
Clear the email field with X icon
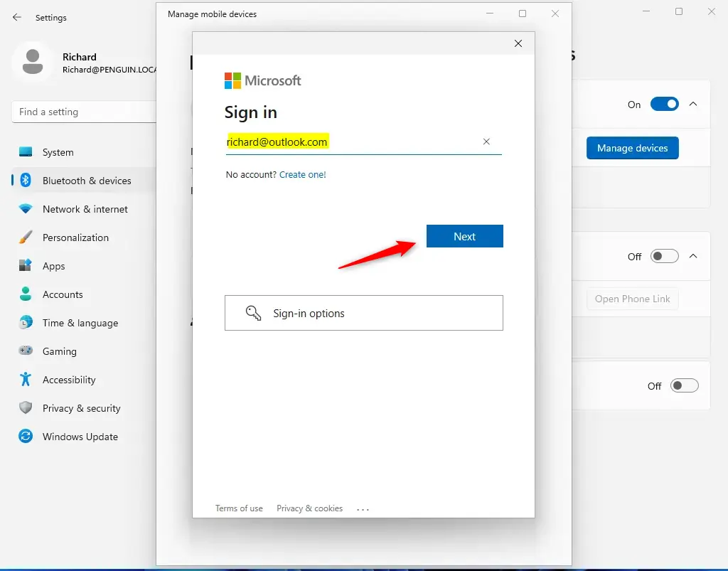point(486,142)
